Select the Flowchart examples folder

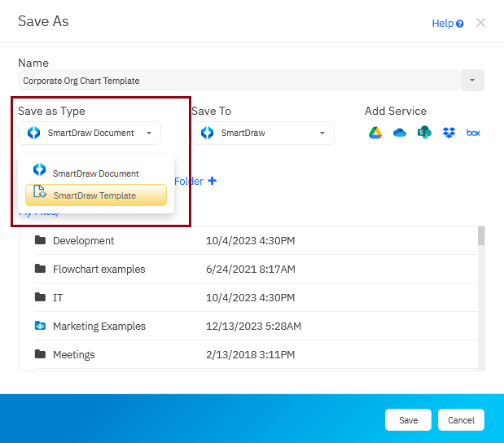coord(99,269)
